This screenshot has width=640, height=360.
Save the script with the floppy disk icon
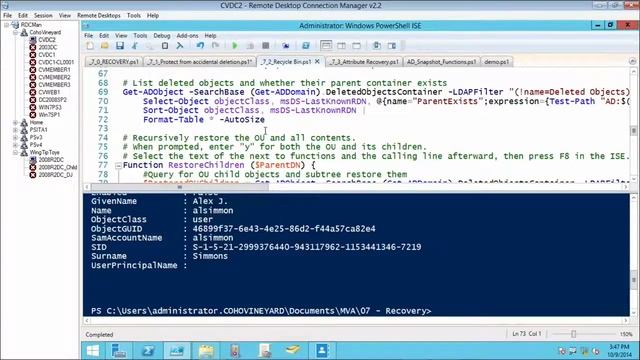coord(120,46)
